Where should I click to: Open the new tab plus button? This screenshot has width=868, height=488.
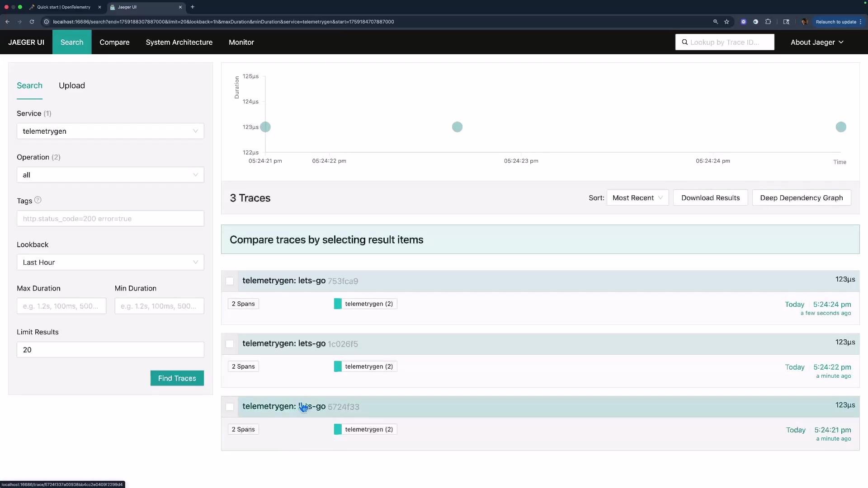(193, 7)
